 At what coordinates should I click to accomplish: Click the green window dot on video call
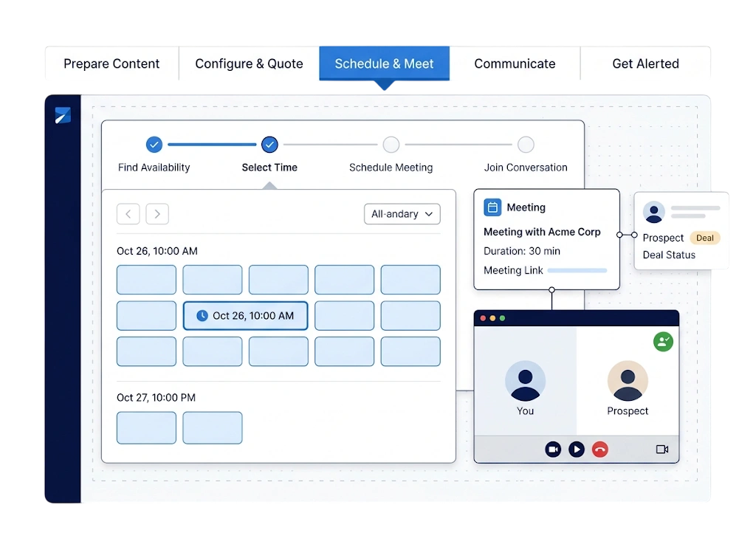[x=502, y=318]
